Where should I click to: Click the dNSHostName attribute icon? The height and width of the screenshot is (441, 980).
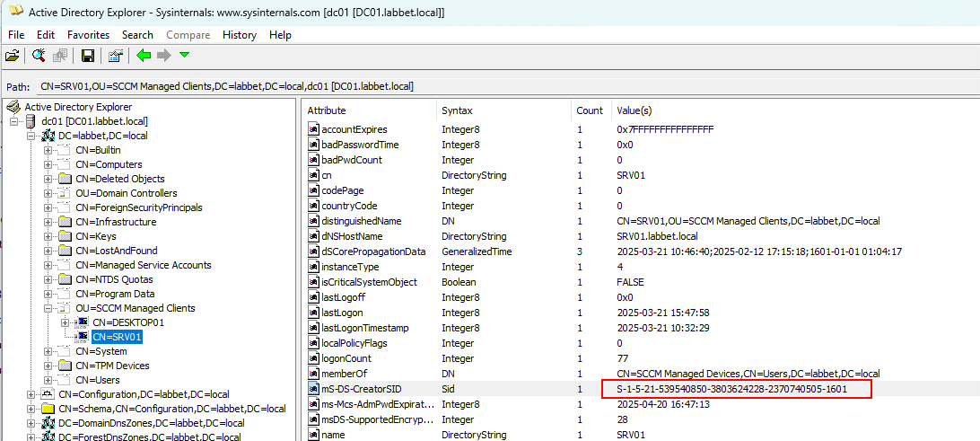coord(313,236)
